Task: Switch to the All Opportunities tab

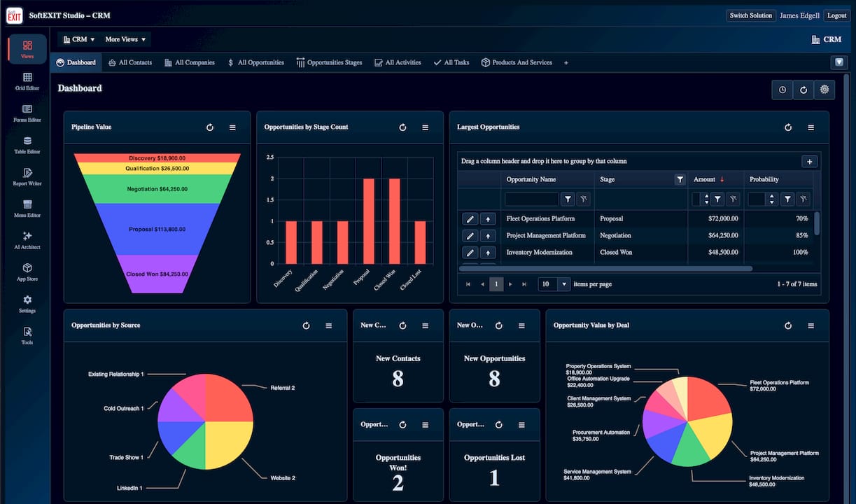Action: [x=255, y=62]
